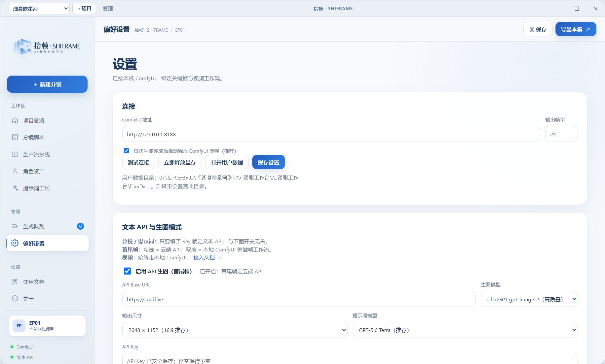Image resolution: width=605 pixels, height=364 pixels.
Task: Open 分镜脚本 script icon
Action: pos(15,137)
